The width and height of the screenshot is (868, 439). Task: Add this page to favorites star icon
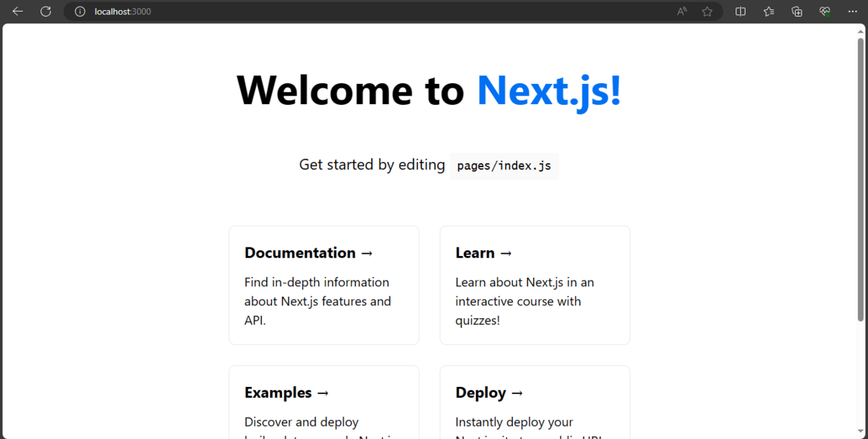pyautogui.click(x=707, y=12)
